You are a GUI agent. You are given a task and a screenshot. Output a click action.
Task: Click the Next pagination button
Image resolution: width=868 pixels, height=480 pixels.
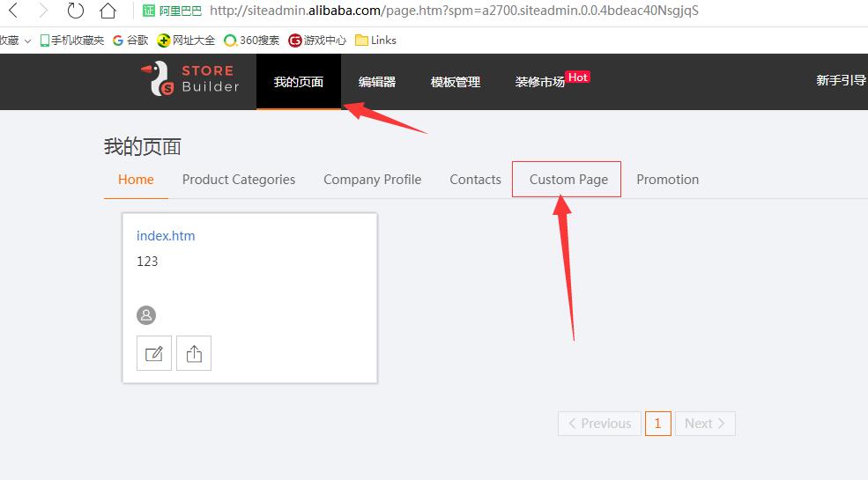704,424
